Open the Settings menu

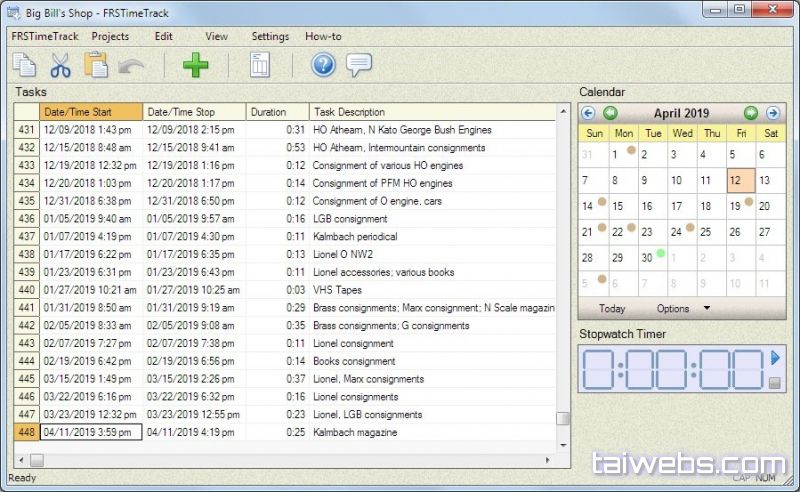(x=270, y=36)
